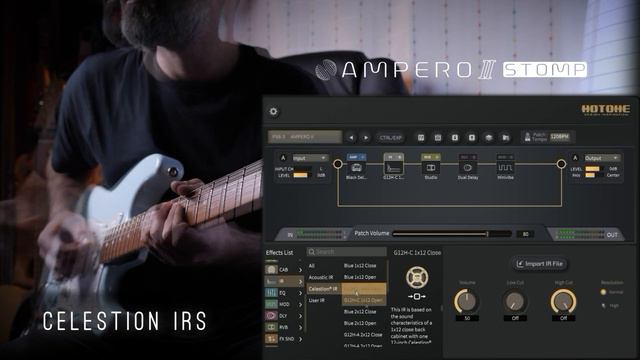Select the Dual Delay block icon
640x360 pixels.
[468, 168]
